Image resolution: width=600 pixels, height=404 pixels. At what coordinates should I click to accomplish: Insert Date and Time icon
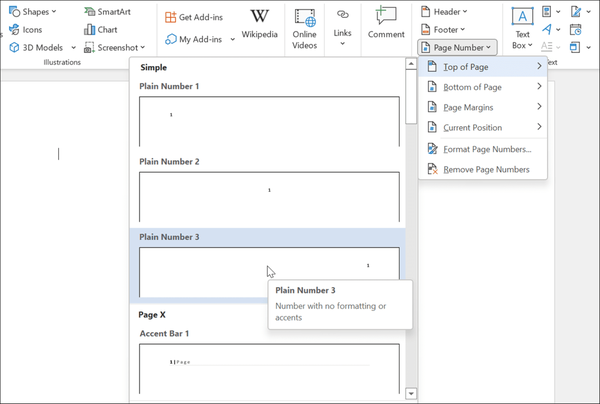click(x=576, y=29)
